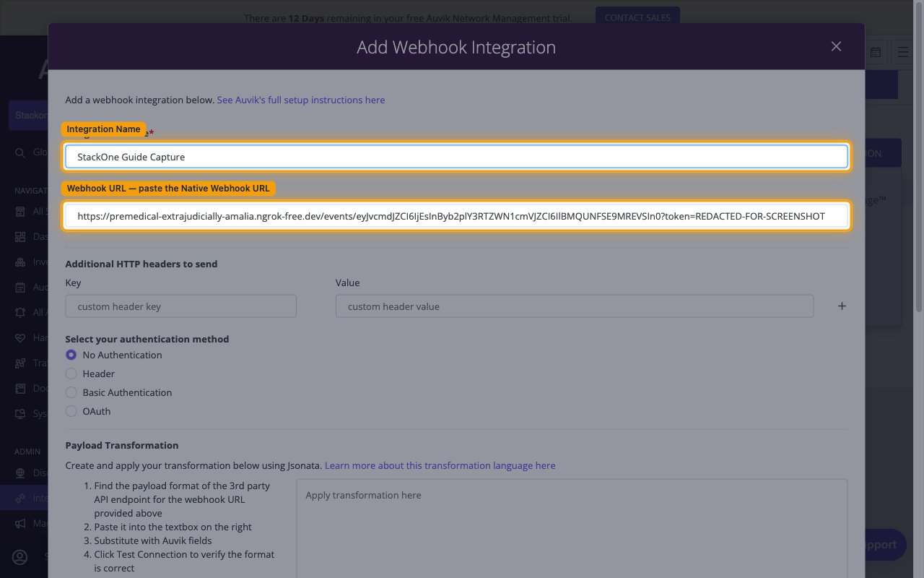Open the Jsonata transformation language link
Image resolution: width=924 pixels, height=578 pixels.
coord(440,465)
